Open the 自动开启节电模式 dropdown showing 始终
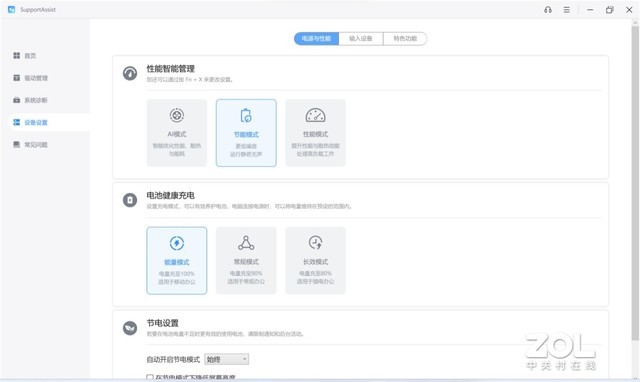The width and height of the screenshot is (640, 382). (227, 359)
